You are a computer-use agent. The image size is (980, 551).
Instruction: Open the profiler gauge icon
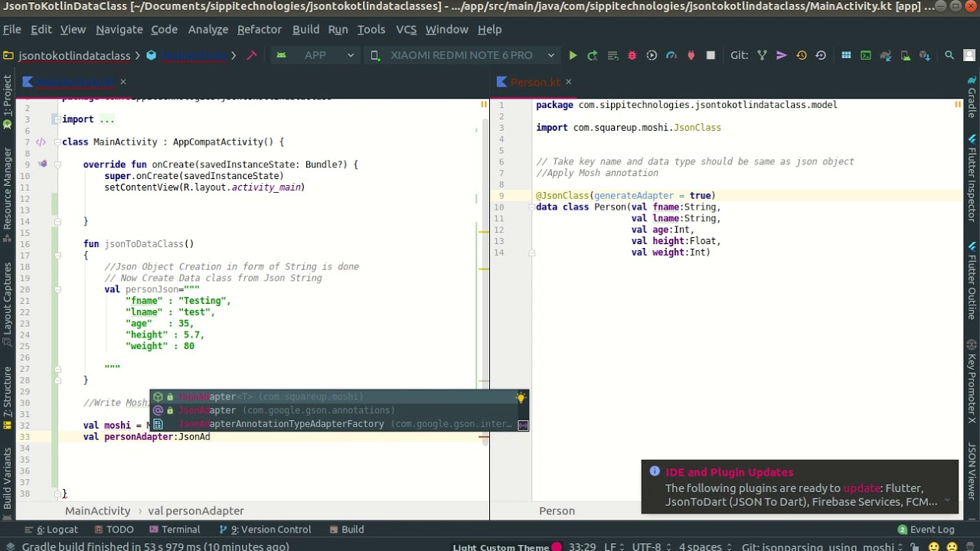coord(671,55)
